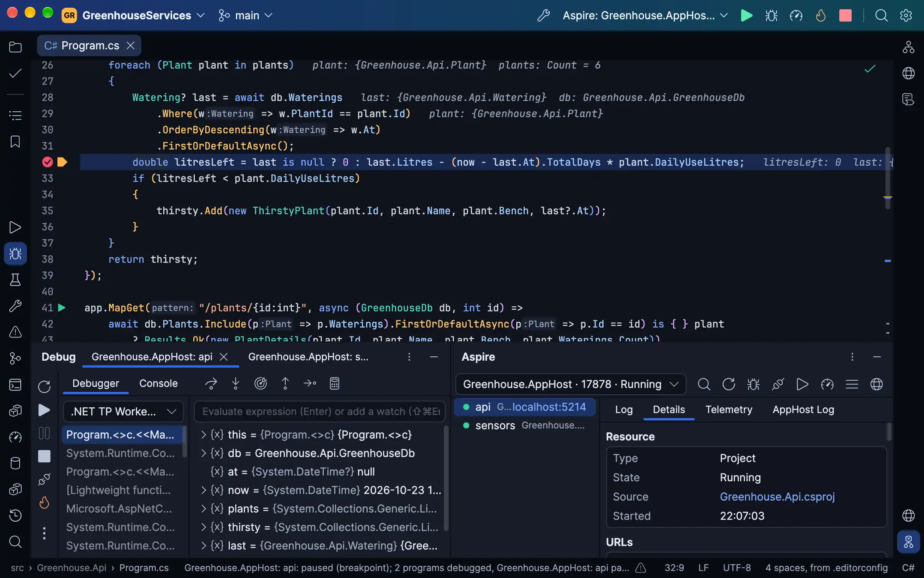
Task: Click the top toolbar Debug bug icon
Action: click(771, 15)
